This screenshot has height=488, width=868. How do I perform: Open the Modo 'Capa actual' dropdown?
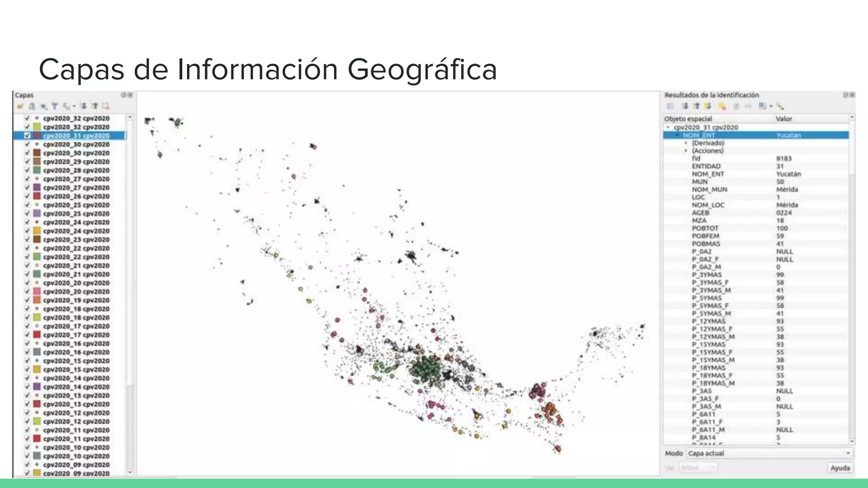click(769, 453)
